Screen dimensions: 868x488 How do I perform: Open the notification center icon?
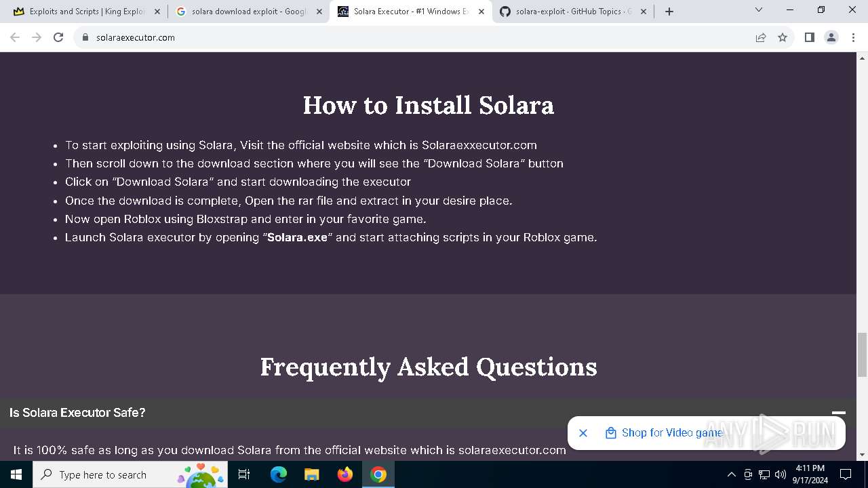click(x=846, y=474)
